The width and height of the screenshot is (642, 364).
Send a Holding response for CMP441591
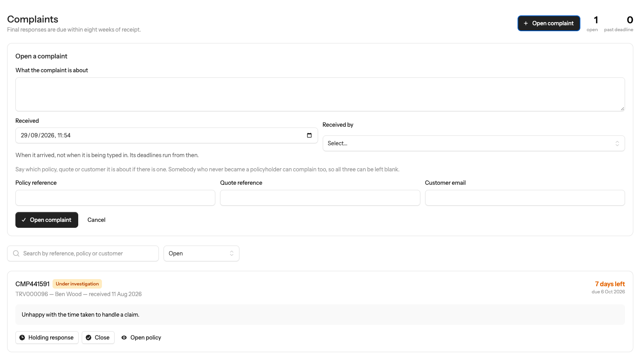47,338
